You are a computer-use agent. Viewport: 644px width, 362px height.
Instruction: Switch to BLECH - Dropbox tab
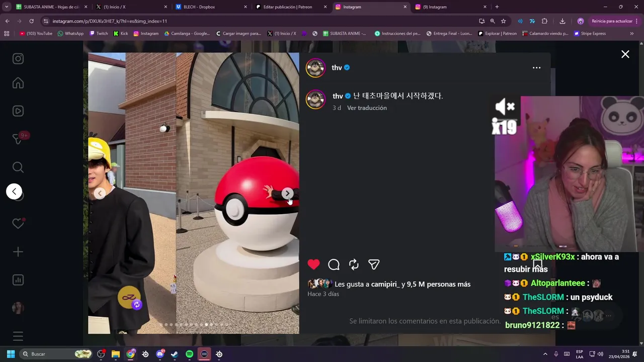click(x=211, y=7)
